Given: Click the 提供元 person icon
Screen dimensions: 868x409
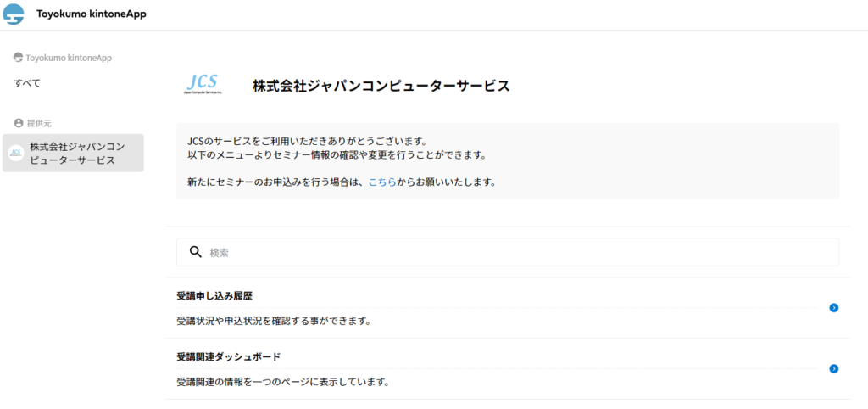Looking at the screenshot, I should click(19, 123).
